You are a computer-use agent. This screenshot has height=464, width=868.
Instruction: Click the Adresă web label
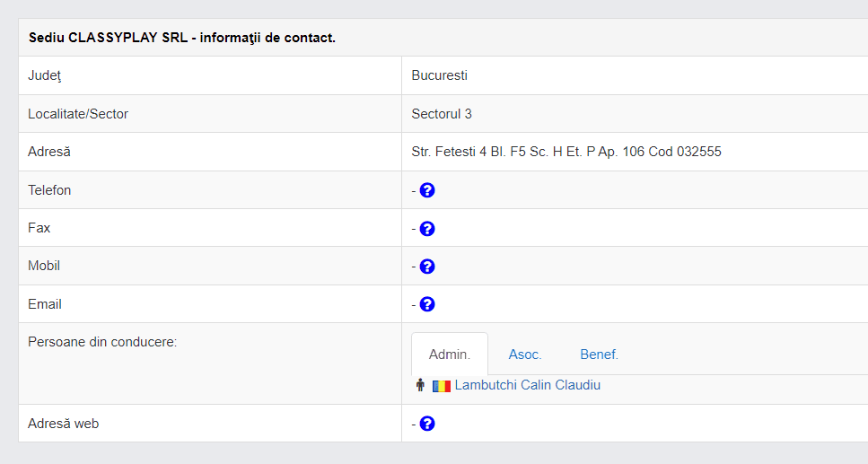[63, 424]
